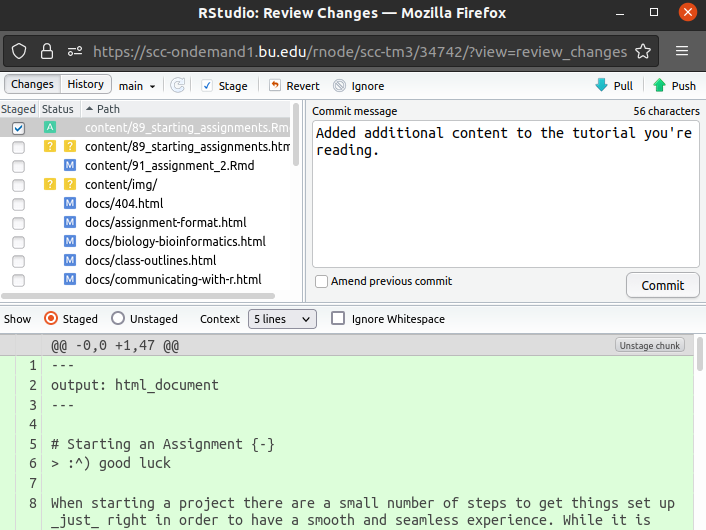Toggle Ignore Whitespace checkbox
The width and height of the screenshot is (706, 530).
click(x=338, y=319)
